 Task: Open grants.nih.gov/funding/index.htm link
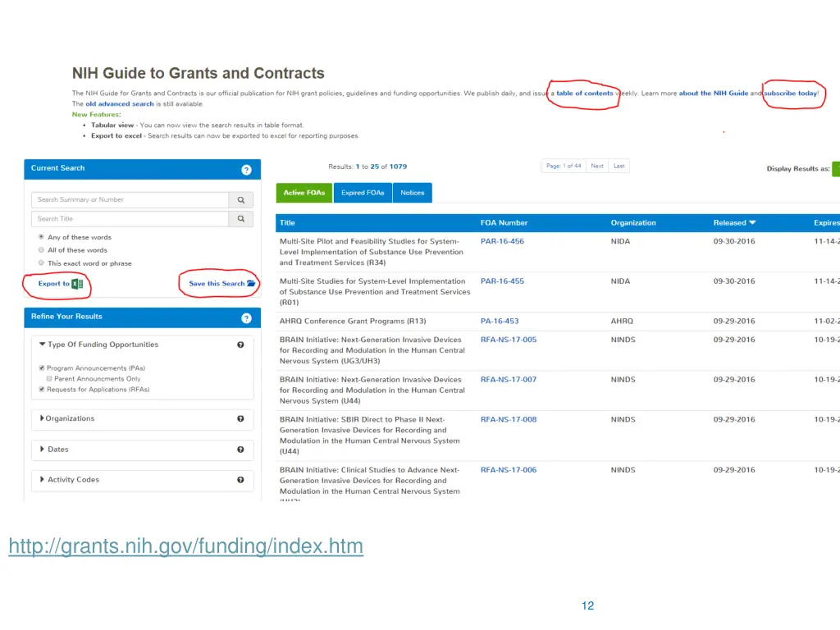(186, 546)
